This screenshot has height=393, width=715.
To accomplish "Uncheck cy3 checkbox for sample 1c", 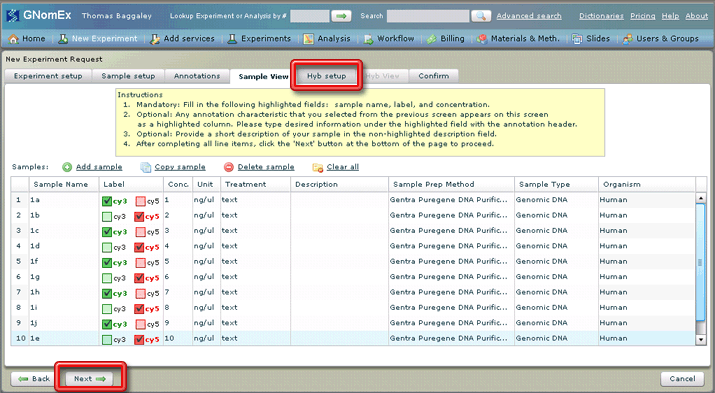I will (107, 232).
